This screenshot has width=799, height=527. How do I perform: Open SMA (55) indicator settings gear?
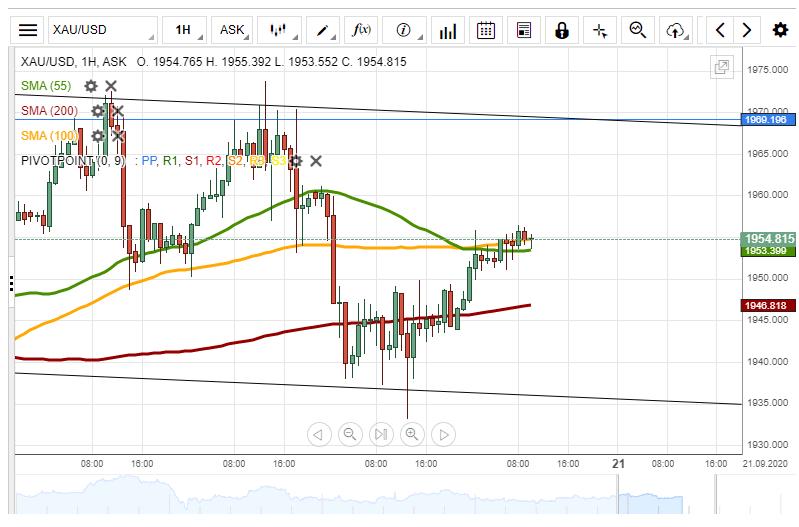coord(91,86)
